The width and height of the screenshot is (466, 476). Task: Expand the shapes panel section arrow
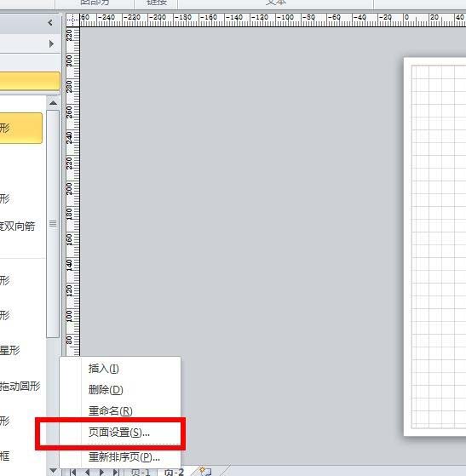(51, 43)
